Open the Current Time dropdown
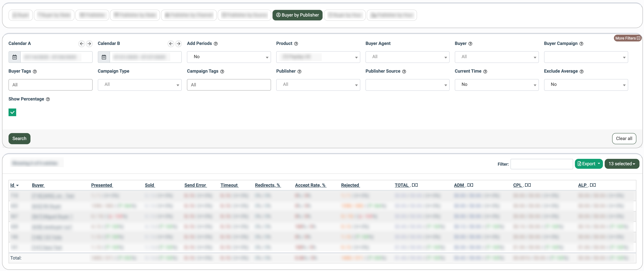Screen dimensions: 644x271 point(497,85)
